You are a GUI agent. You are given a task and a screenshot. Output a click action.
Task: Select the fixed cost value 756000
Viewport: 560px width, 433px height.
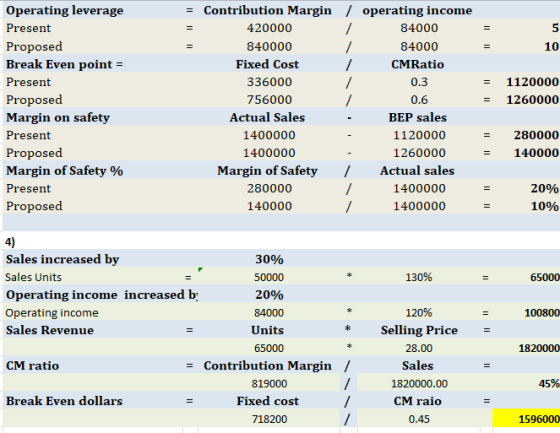(269, 100)
